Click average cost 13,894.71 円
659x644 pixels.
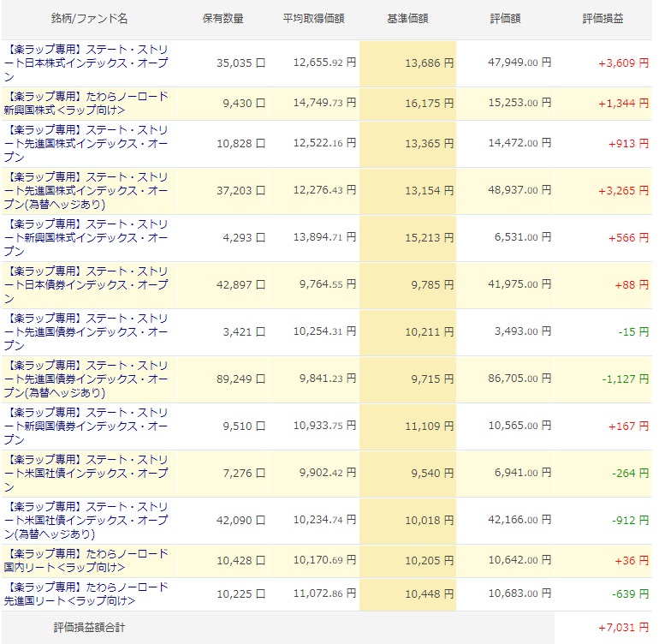point(324,238)
